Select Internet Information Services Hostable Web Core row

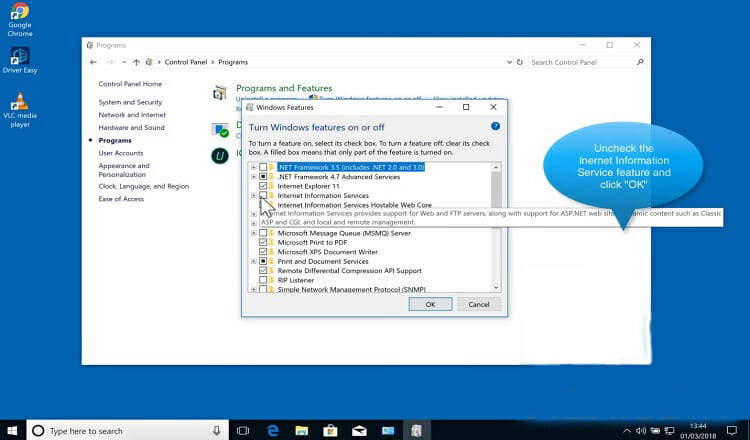point(354,205)
